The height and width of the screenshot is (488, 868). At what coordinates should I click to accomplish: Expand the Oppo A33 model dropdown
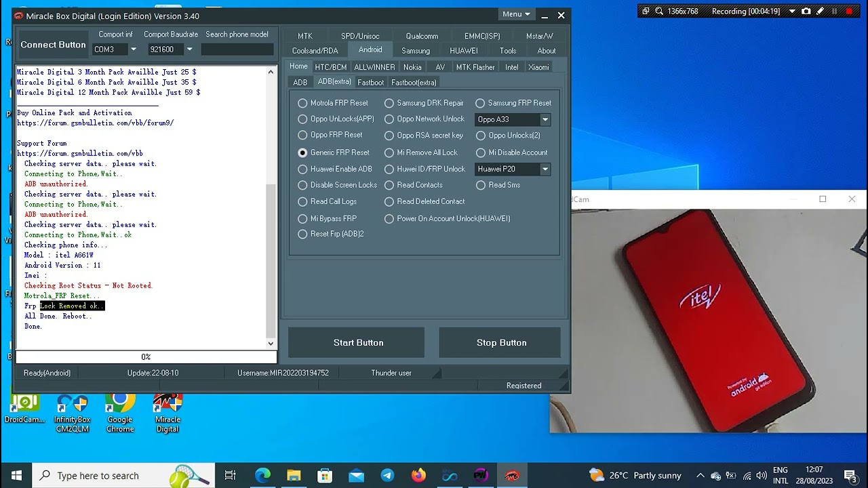click(545, 119)
